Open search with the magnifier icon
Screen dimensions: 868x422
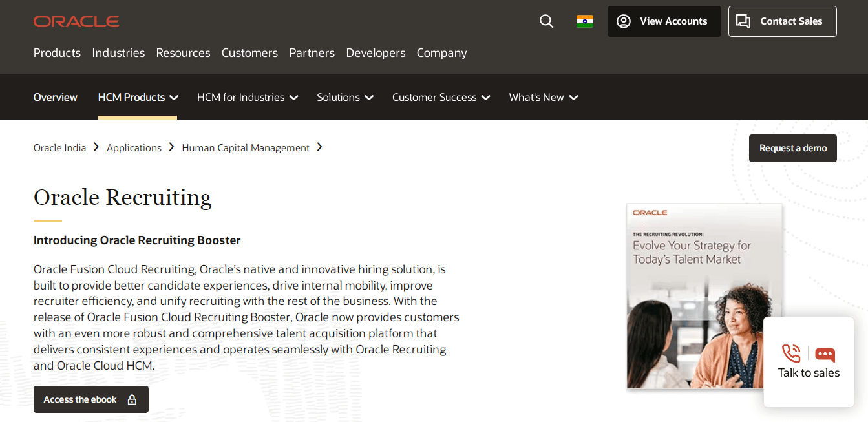546,21
